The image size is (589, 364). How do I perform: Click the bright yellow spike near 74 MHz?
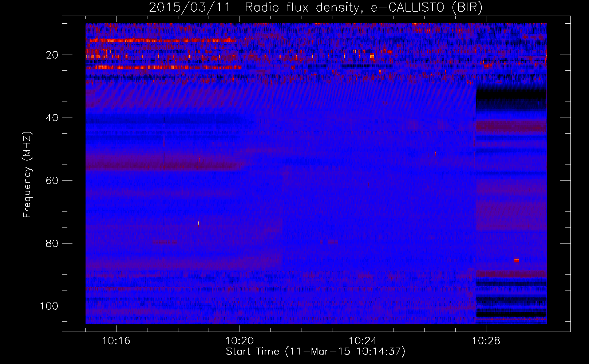(199, 223)
